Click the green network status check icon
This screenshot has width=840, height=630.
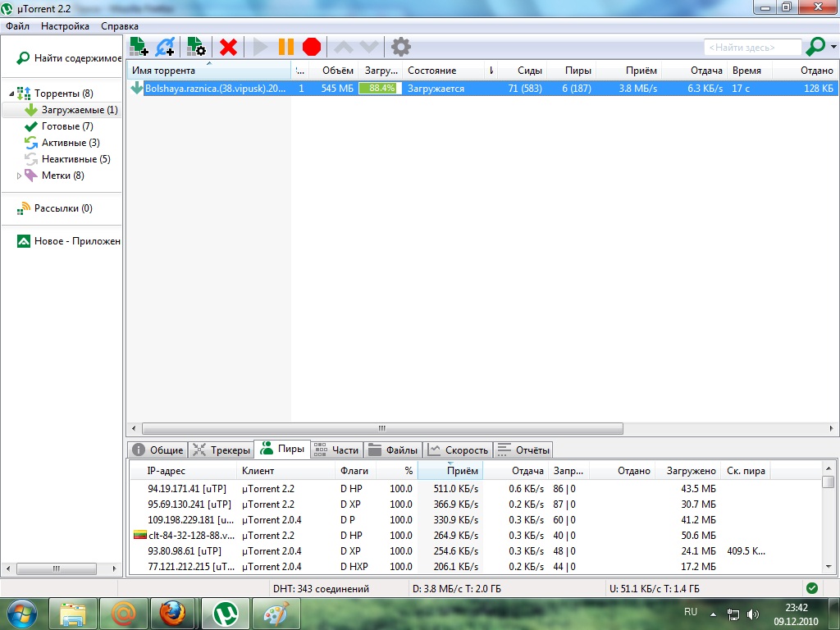coord(812,588)
